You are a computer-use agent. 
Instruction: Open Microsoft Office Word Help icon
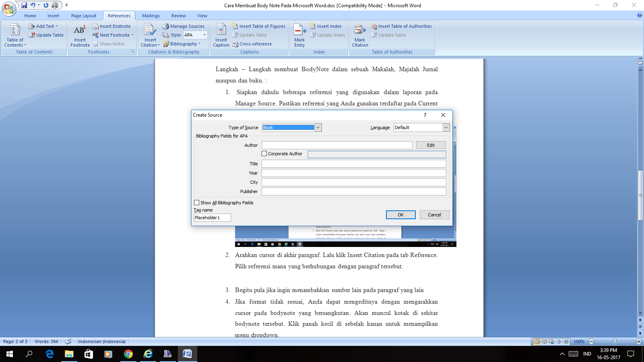(640, 15)
